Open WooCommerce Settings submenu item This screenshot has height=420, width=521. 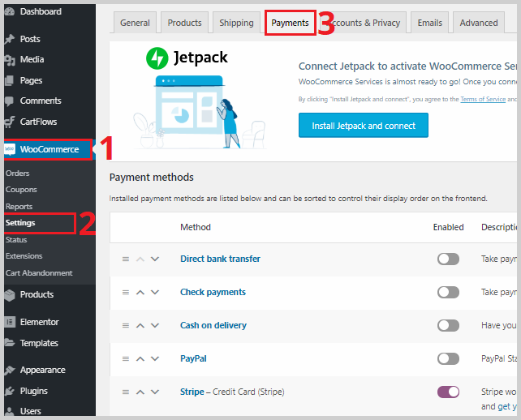pos(20,223)
